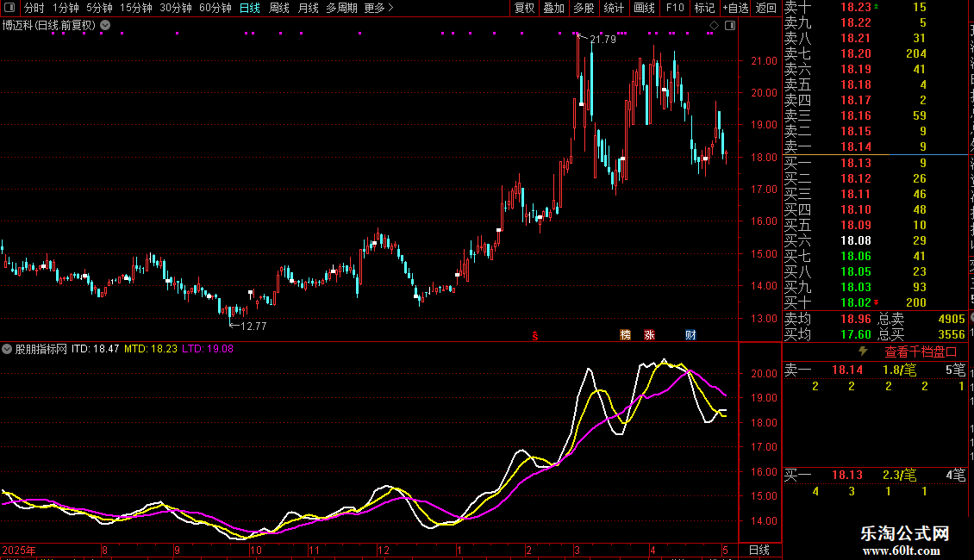Viewport: 974px width, 560px height.
Task: Select the 30分钟 period
Action: [175, 8]
